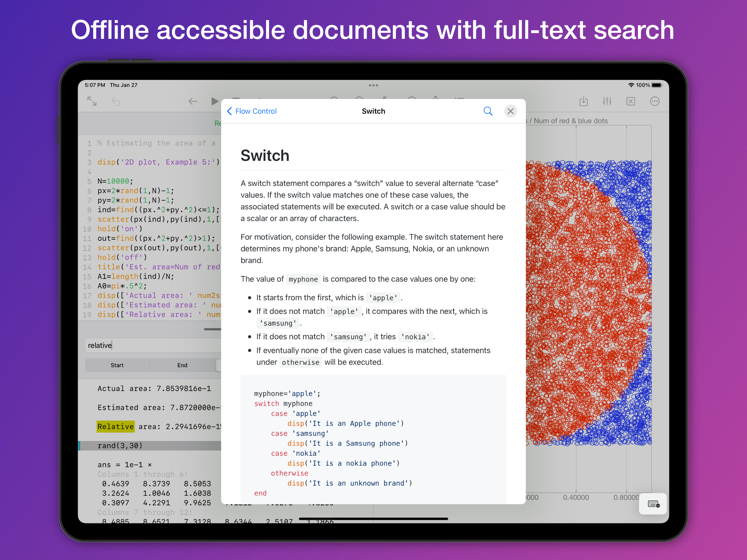Click the Switch document title heading
The height and width of the screenshot is (560, 747).
265,156
